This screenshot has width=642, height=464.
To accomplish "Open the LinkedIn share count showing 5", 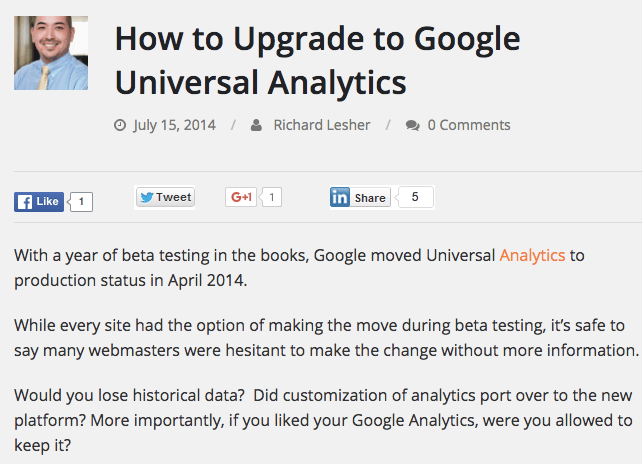I will (415, 197).
